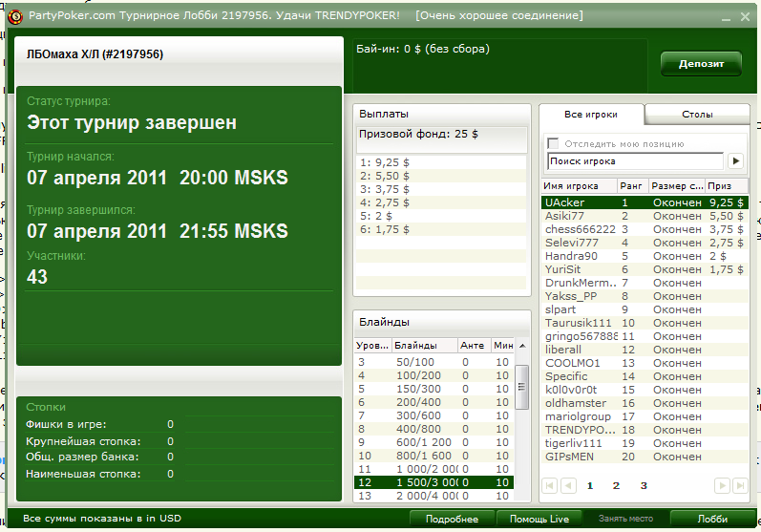Click the Призовой фонд: 25 $ text
This screenshot has width=761, height=532.
418,134
